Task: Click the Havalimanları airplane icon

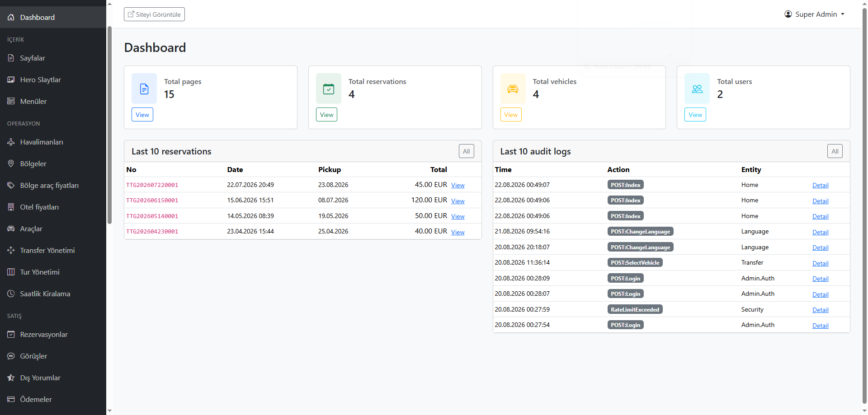Action: 11,142
